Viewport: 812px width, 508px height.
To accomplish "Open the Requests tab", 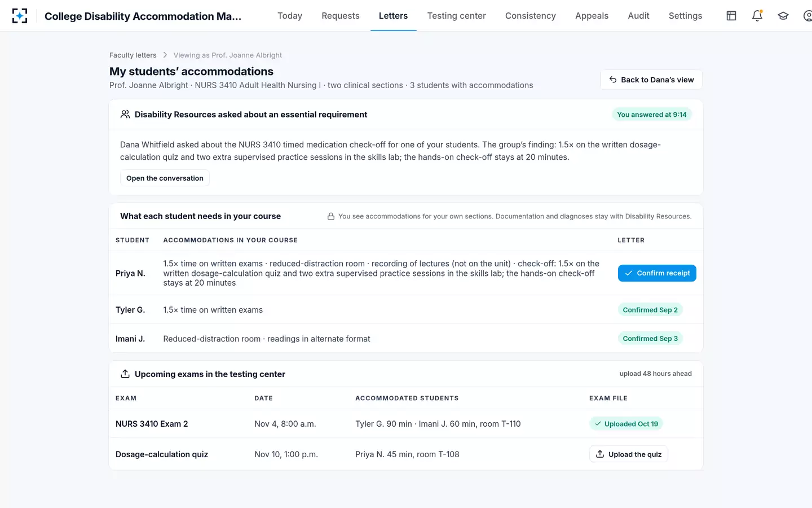I will click(x=341, y=16).
